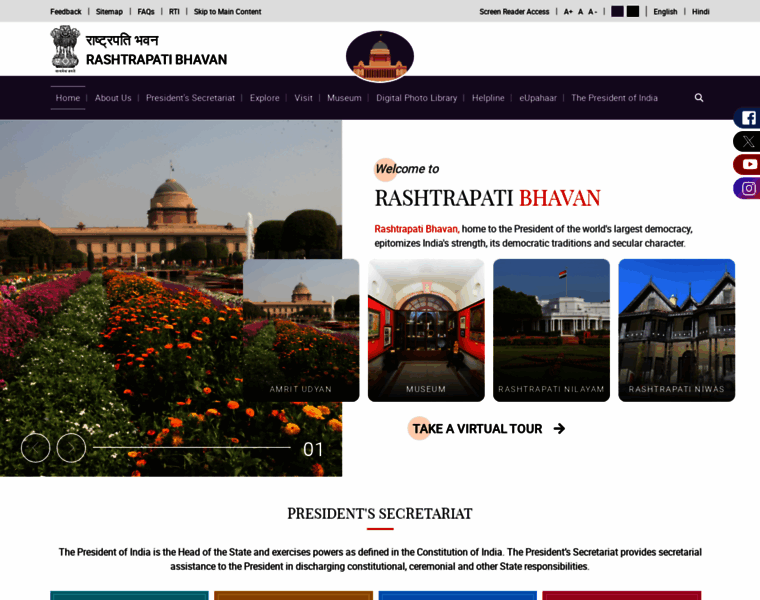Image resolution: width=760 pixels, height=600 pixels.
Task: Open the Instagram social icon
Action: coord(747,188)
